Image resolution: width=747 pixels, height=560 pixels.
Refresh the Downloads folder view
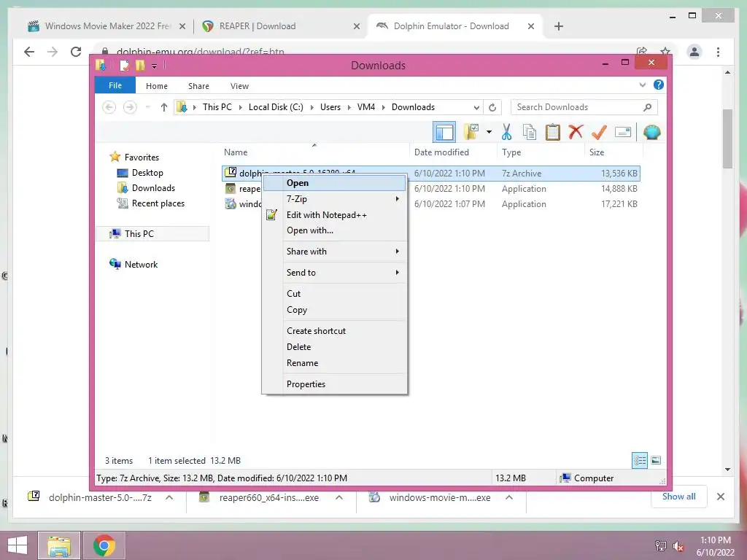coord(492,108)
